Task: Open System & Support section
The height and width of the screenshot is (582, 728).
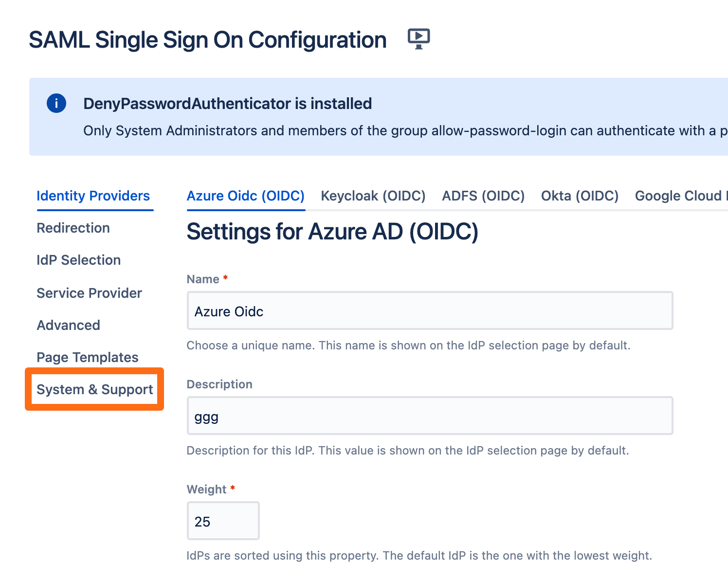Action: pos(94,389)
